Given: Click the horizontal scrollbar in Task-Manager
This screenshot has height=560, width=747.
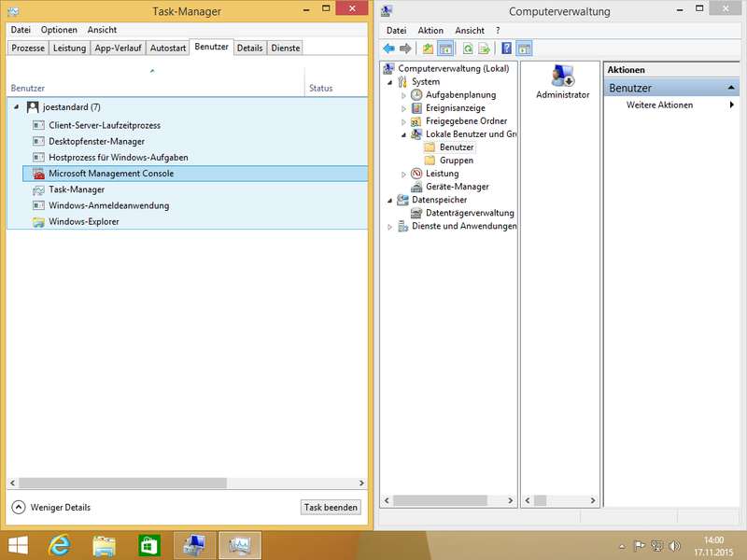Looking at the screenshot, I should [121, 483].
